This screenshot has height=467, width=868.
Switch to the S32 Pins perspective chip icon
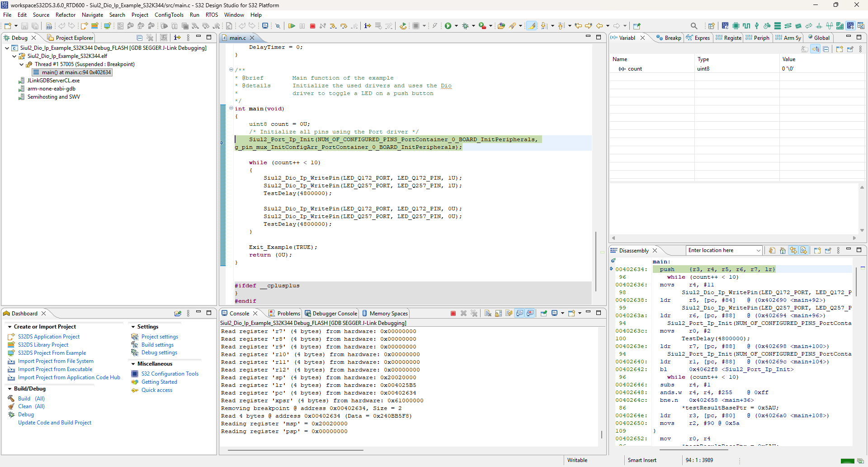tap(736, 26)
